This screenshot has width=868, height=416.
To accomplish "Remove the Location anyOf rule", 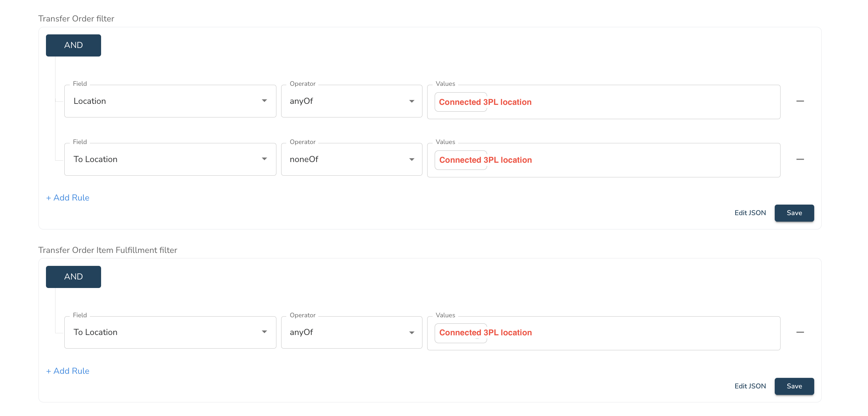I will pyautogui.click(x=800, y=101).
